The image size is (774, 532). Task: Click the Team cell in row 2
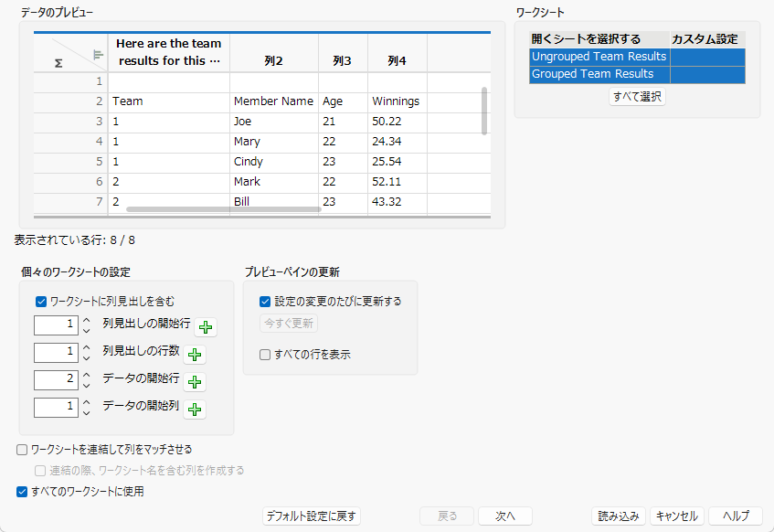168,101
